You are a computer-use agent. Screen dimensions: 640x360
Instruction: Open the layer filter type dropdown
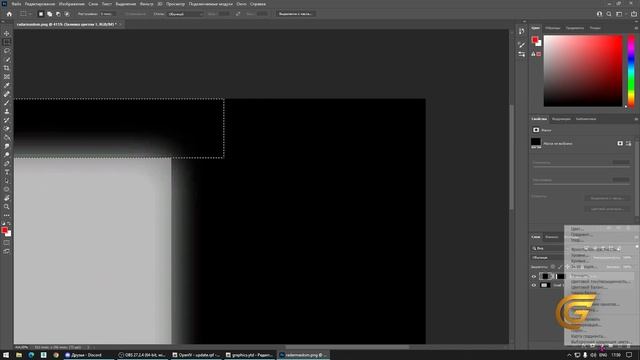(547, 248)
